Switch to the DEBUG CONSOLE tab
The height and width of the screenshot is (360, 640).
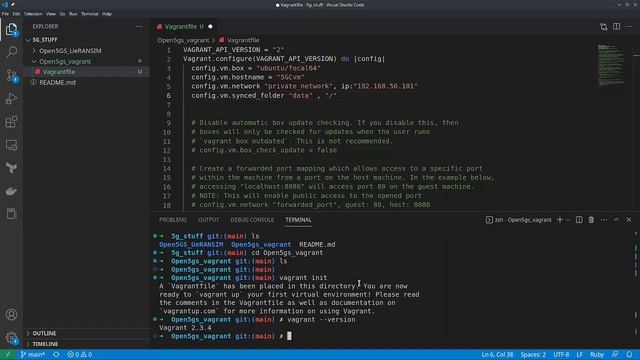click(252, 220)
